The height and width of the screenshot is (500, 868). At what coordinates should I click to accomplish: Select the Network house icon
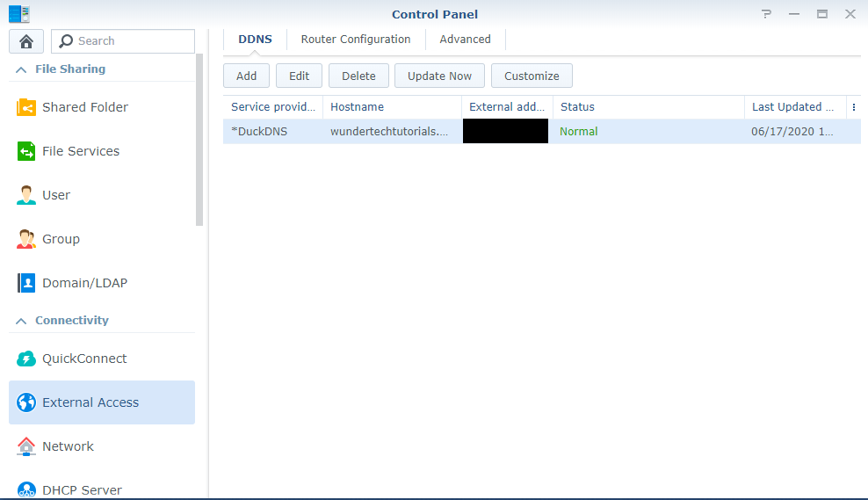tap(26, 446)
